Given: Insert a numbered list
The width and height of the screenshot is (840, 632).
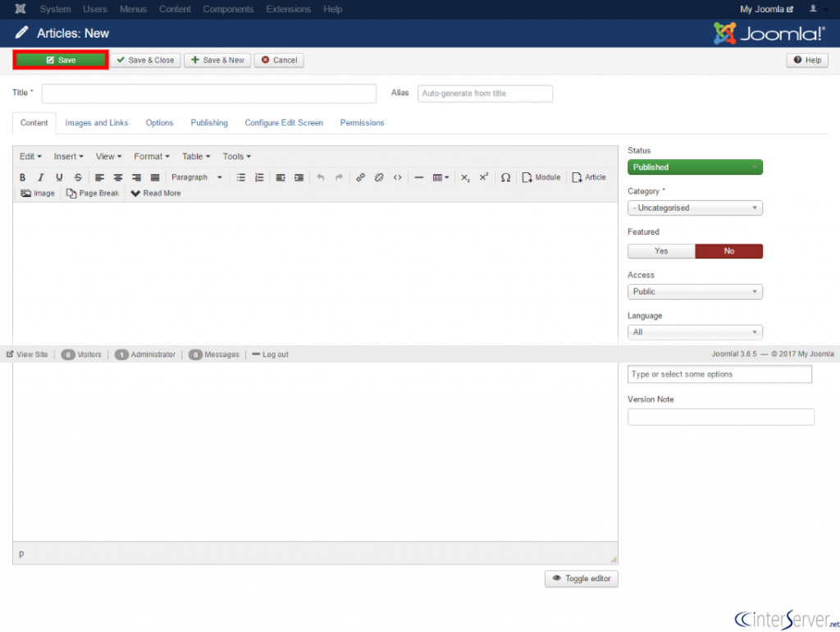Looking at the screenshot, I should 259,177.
